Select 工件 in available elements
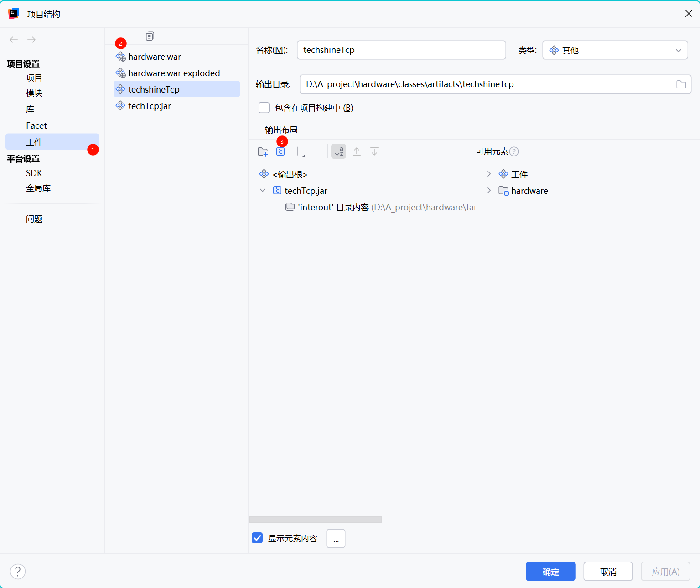700x588 pixels. click(x=519, y=174)
